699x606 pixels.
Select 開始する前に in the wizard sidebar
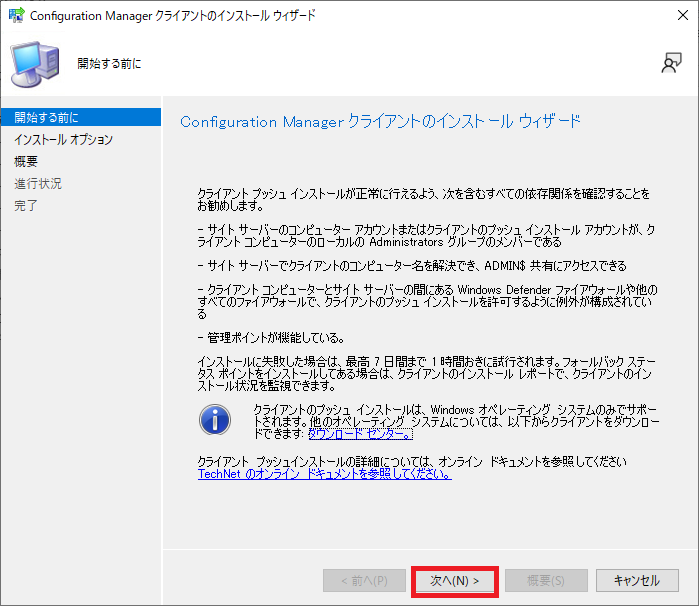46,118
